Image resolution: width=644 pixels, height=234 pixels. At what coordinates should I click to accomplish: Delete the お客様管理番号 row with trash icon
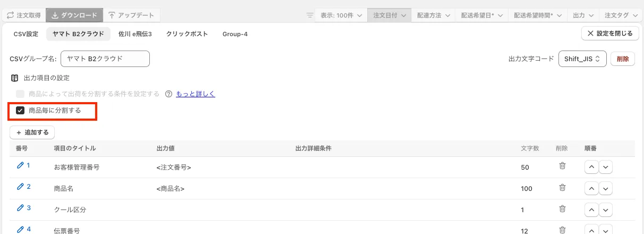(562, 166)
